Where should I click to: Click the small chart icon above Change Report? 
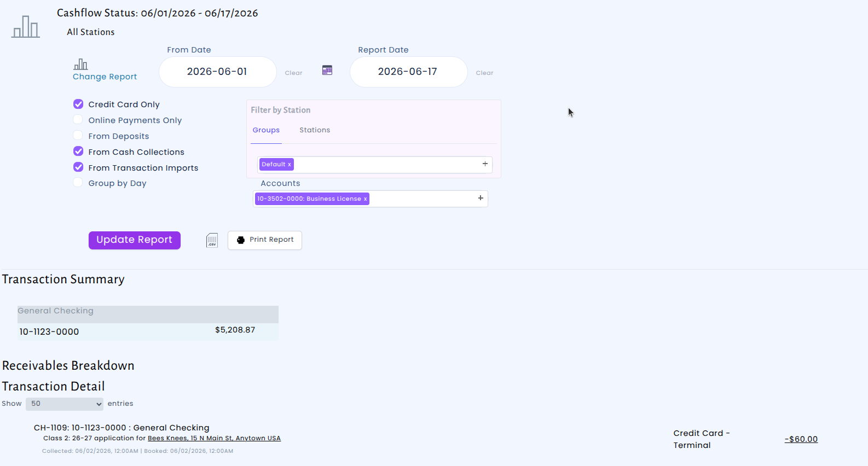click(80, 65)
